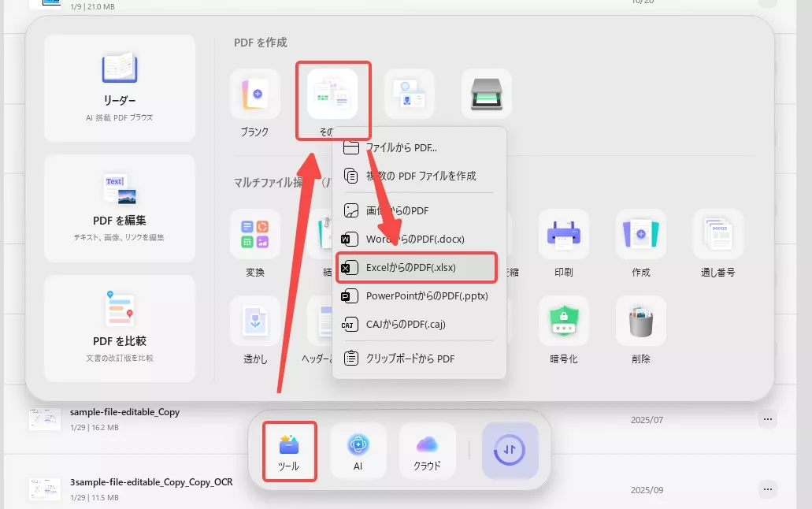Open the 変換 convert tool
The height and width of the screenshot is (509, 812).
tap(255, 234)
